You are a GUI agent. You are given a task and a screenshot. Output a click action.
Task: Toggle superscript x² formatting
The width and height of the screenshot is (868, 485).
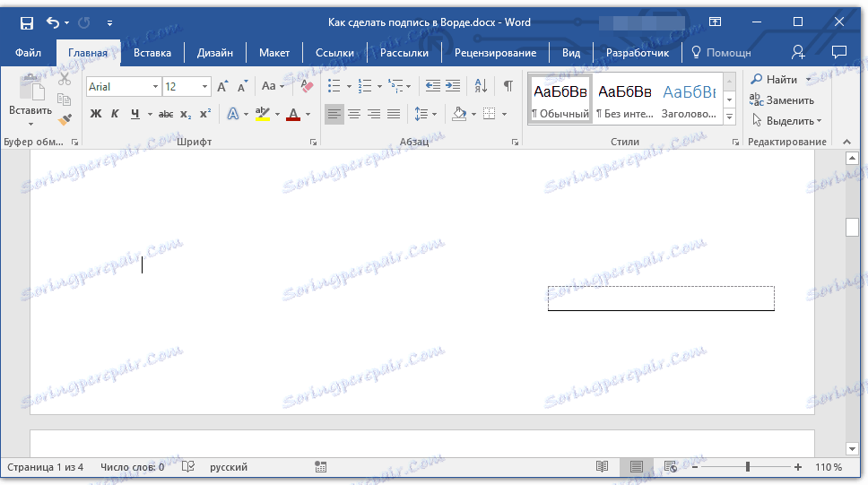point(205,114)
